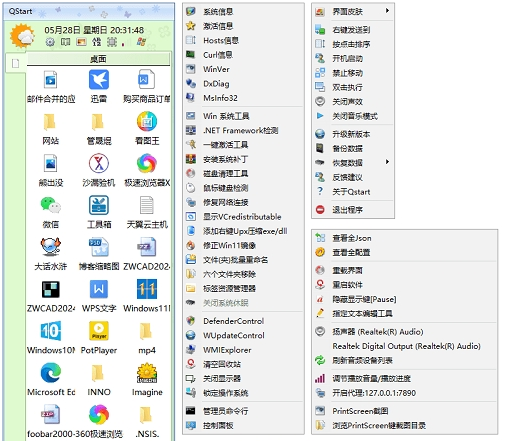Open 调节播放音量/播放进度 entry
This screenshot has height=441, width=514.
pyautogui.click(x=405, y=379)
